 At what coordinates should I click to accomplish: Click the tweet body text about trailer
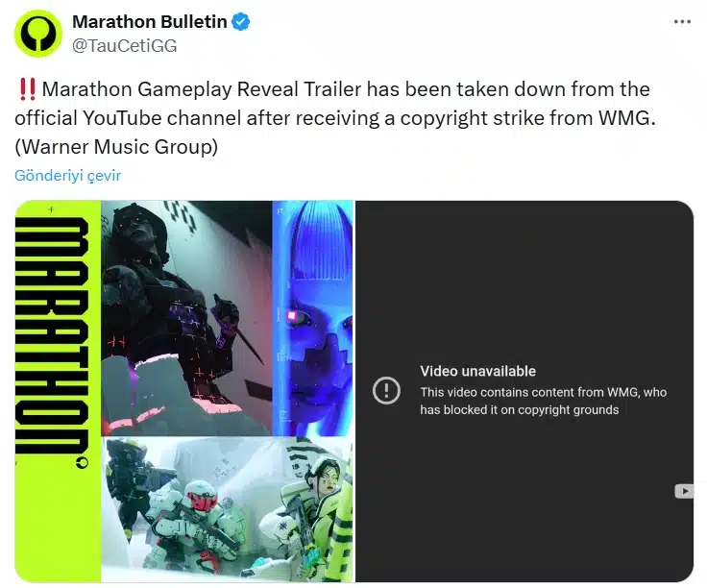point(334,118)
